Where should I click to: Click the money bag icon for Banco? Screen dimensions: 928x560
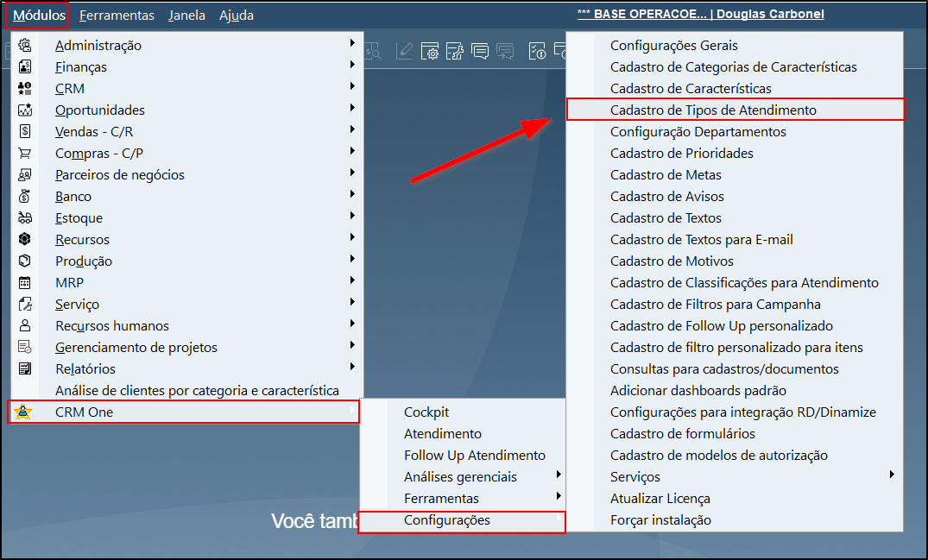[25, 197]
